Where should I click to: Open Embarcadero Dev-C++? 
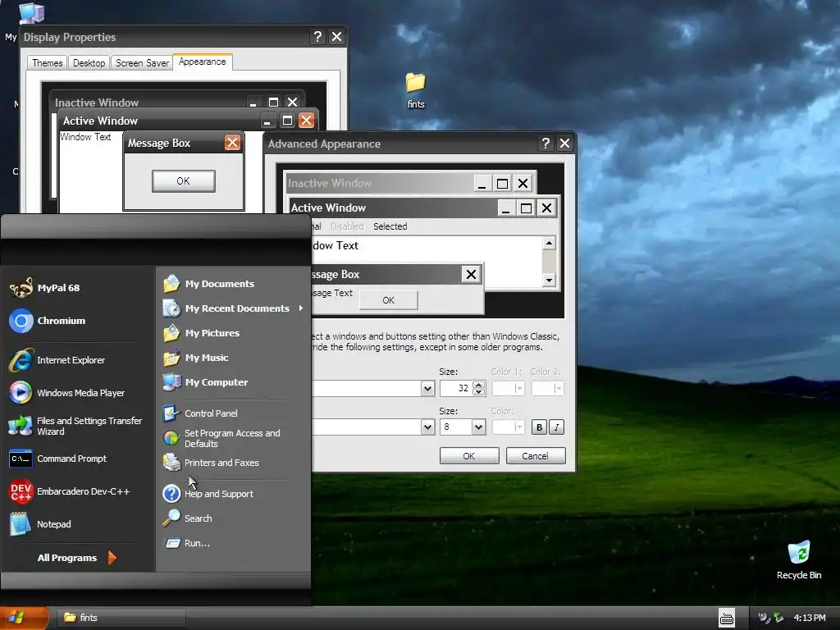pyautogui.click(x=70, y=491)
